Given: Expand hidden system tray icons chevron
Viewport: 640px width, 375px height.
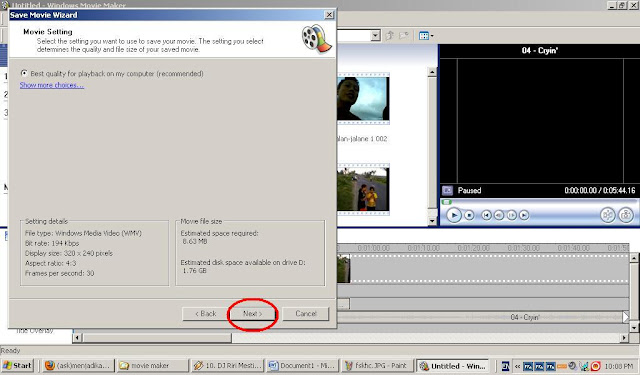Looking at the screenshot, I should tap(518, 366).
